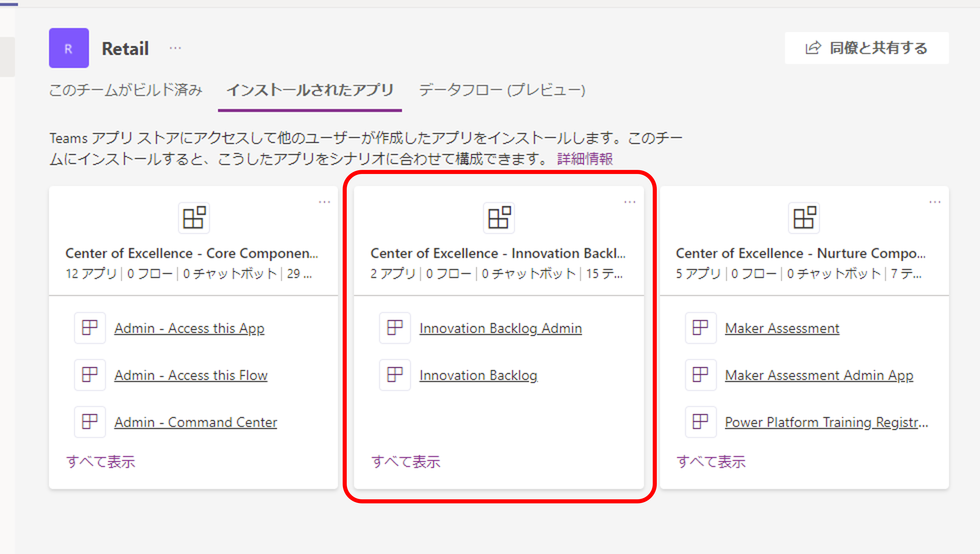Click the Center of Excellence - Nurture Compo... title
This screenshot has height=554, width=980.
click(801, 253)
